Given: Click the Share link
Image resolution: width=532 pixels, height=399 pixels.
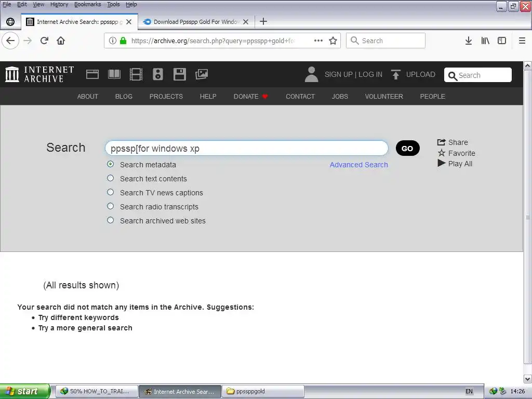Looking at the screenshot, I should (x=453, y=142).
